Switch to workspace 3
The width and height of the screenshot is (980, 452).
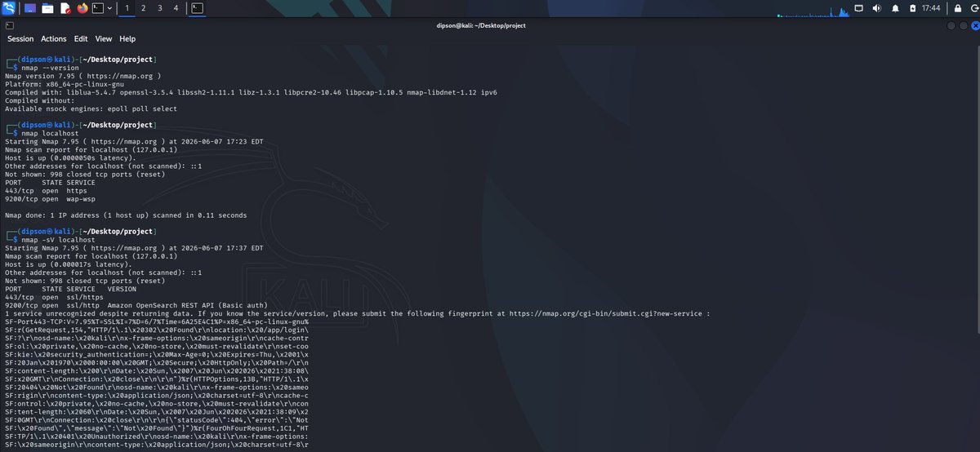[x=160, y=8]
